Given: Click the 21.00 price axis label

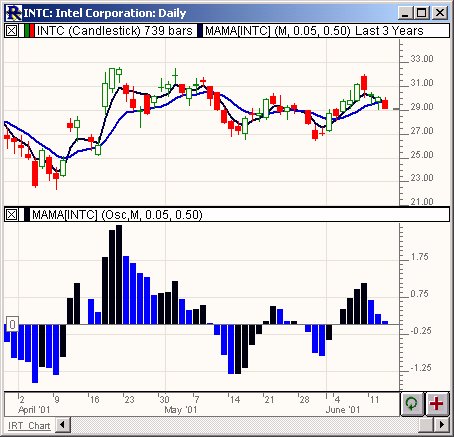Looking at the screenshot, I should coord(422,202).
